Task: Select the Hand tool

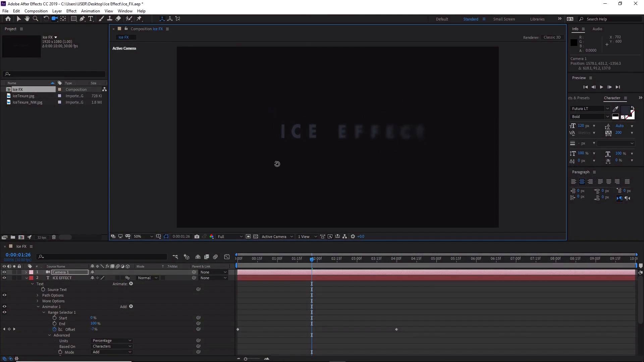Action: click(27, 19)
